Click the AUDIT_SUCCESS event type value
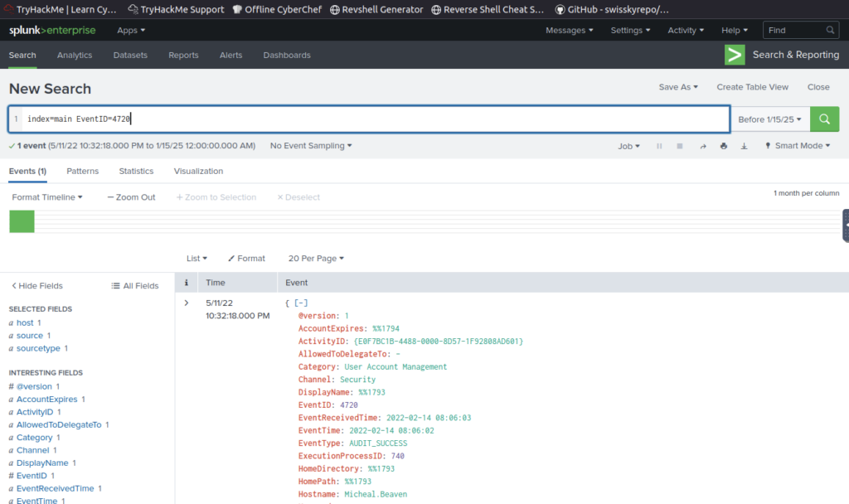 point(378,443)
